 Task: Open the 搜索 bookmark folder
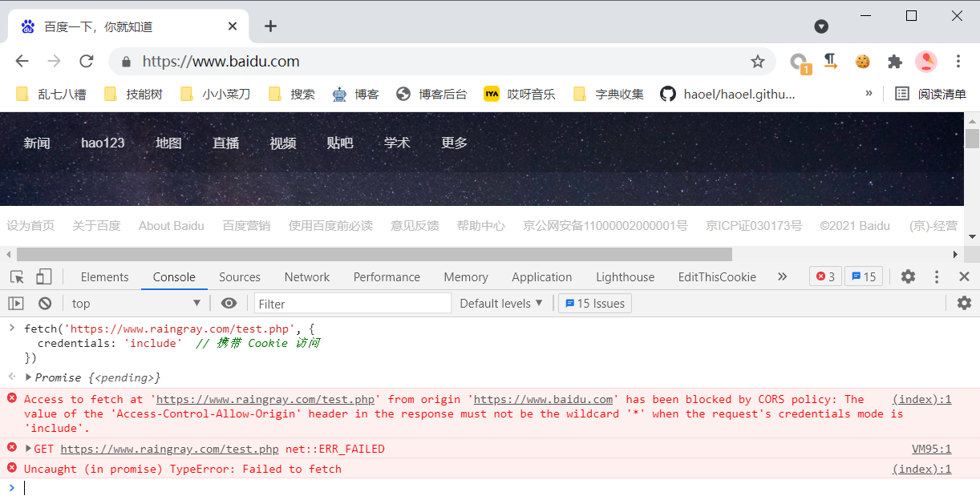[292, 94]
